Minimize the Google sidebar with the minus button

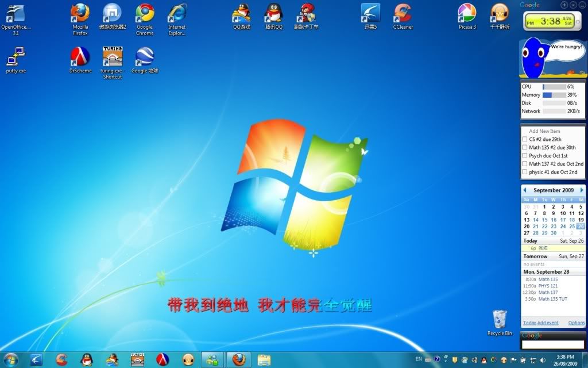(582, 5)
